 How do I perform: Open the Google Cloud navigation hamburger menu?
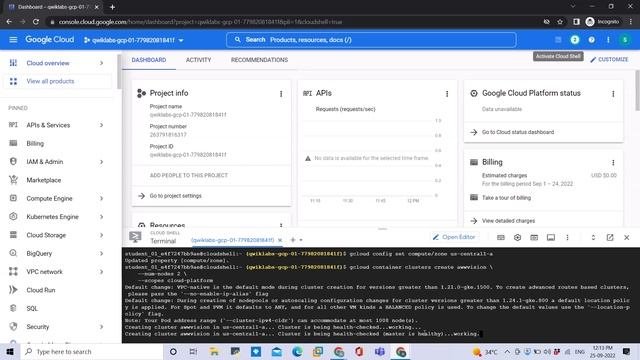point(13,40)
